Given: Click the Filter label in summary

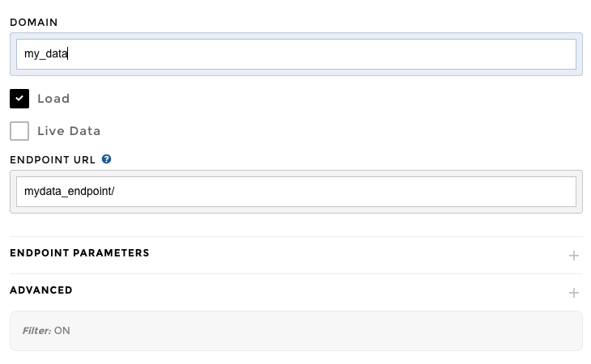Looking at the screenshot, I should coord(36,331).
